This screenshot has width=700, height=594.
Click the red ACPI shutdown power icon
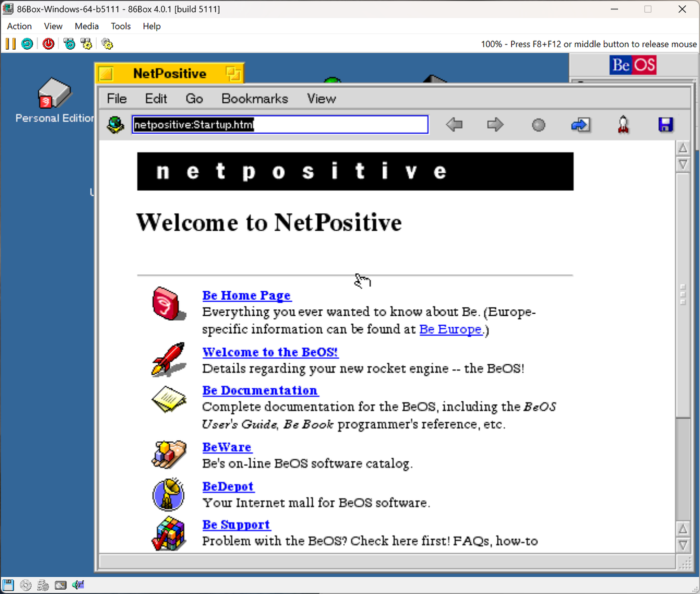(48, 44)
